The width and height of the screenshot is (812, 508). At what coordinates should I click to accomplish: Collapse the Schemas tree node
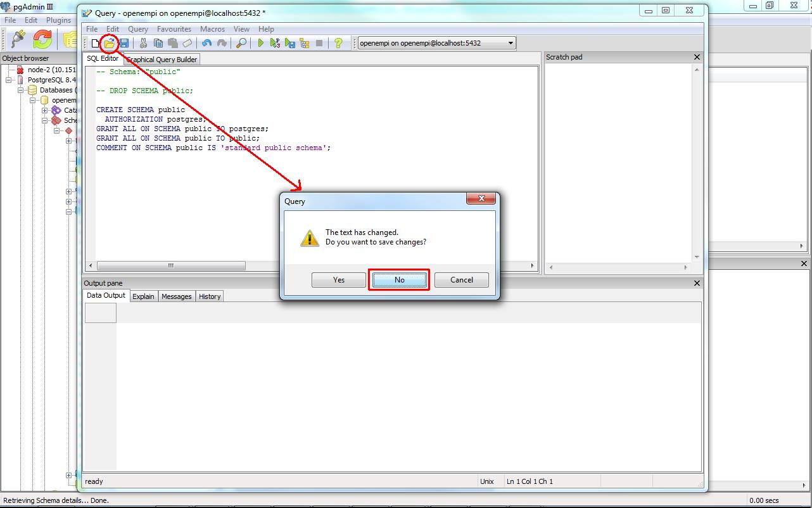[45, 120]
